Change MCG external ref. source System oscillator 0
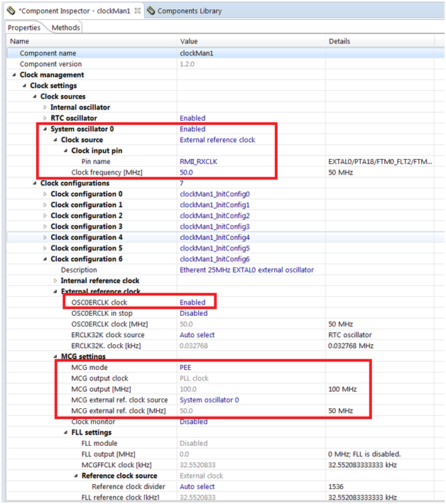This screenshot has height=504, width=446. tap(209, 400)
